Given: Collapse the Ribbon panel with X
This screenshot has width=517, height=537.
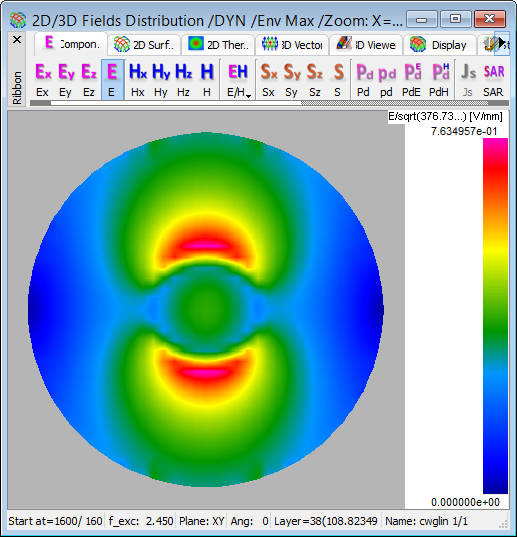Looking at the screenshot, I should pyautogui.click(x=17, y=40).
